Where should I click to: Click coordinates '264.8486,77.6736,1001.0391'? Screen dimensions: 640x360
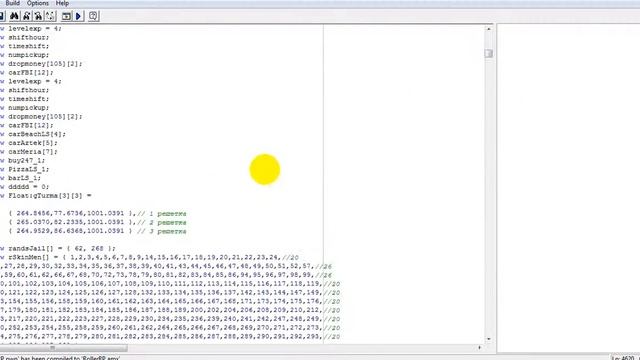point(70,213)
